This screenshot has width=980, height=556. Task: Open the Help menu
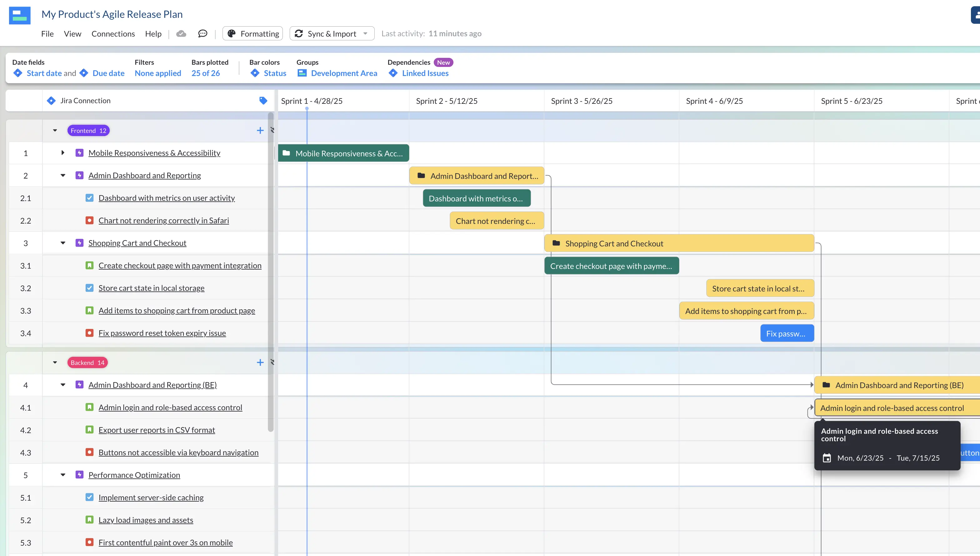pos(153,33)
